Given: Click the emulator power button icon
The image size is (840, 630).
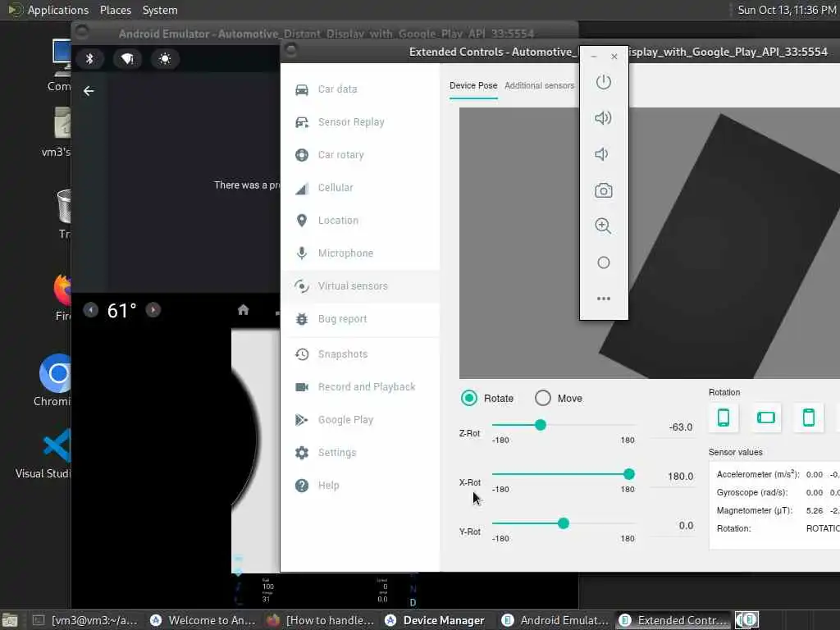Looking at the screenshot, I should tap(603, 82).
